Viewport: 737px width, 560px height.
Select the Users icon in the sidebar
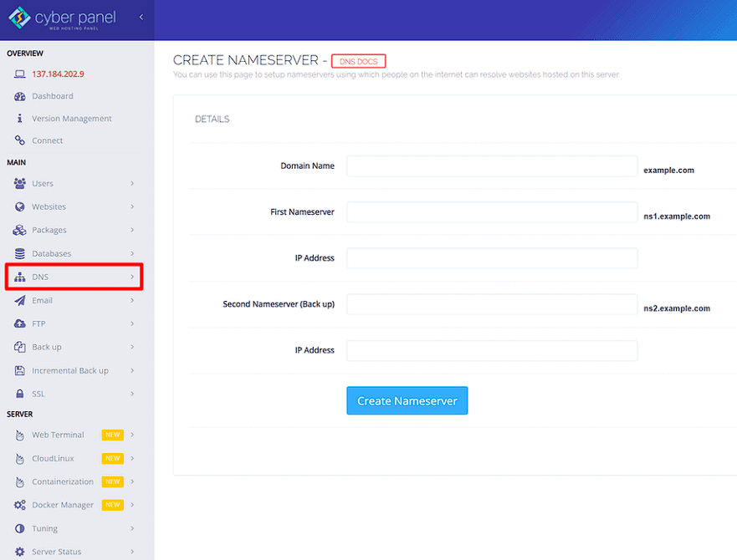pyautogui.click(x=18, y=183)
